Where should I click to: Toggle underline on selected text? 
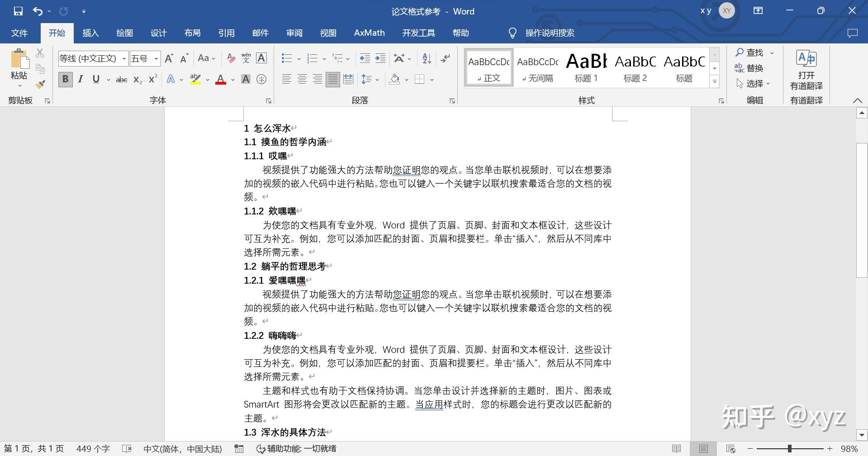tap(95, 79)
